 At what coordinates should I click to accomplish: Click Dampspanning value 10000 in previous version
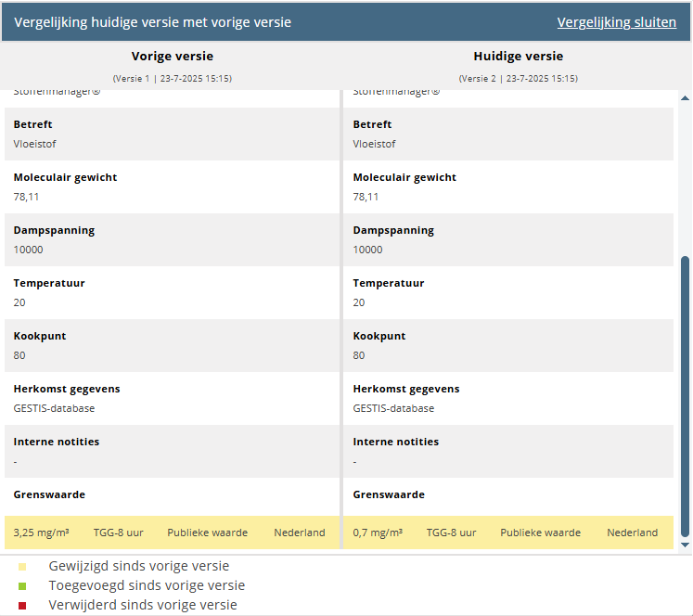point(29,250)
